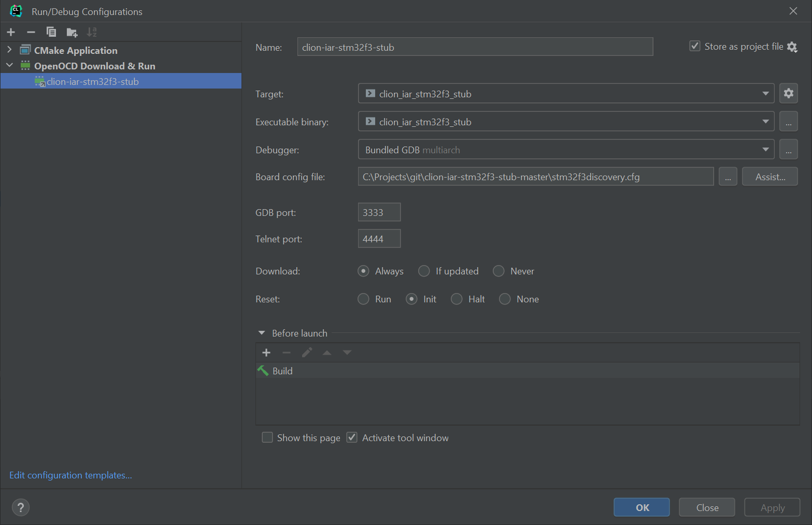812x525 pixels.
Task: Add a new run configuration with plus icon
Action: [11, 32]
